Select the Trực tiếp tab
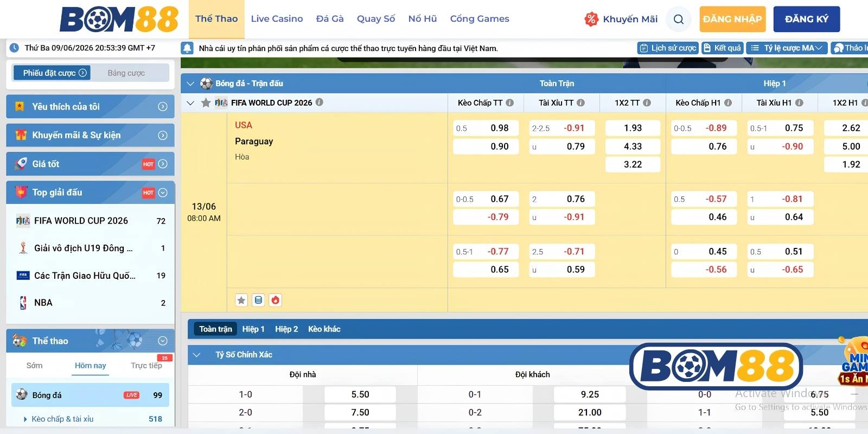Image resolution: width=868 pixels, height=434 pixels. tap(146, 366)
